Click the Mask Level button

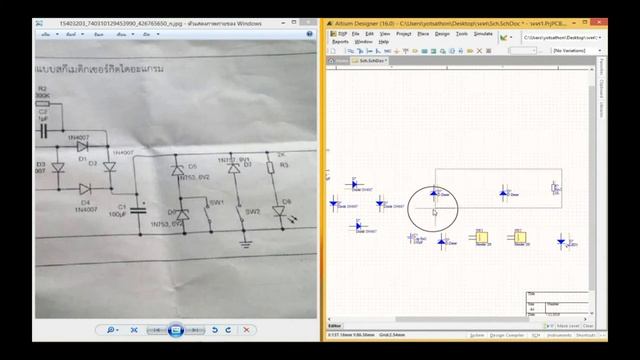coord(568,326)
